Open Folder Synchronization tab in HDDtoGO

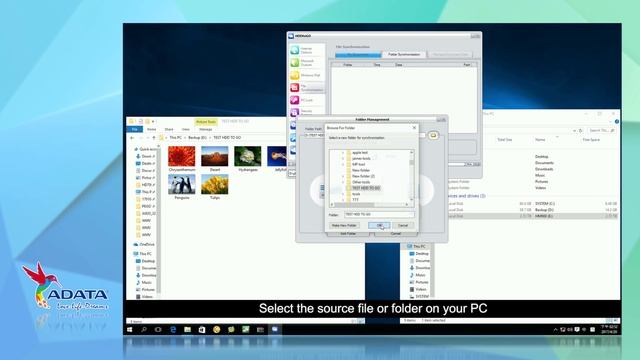[x=404, y=54]
